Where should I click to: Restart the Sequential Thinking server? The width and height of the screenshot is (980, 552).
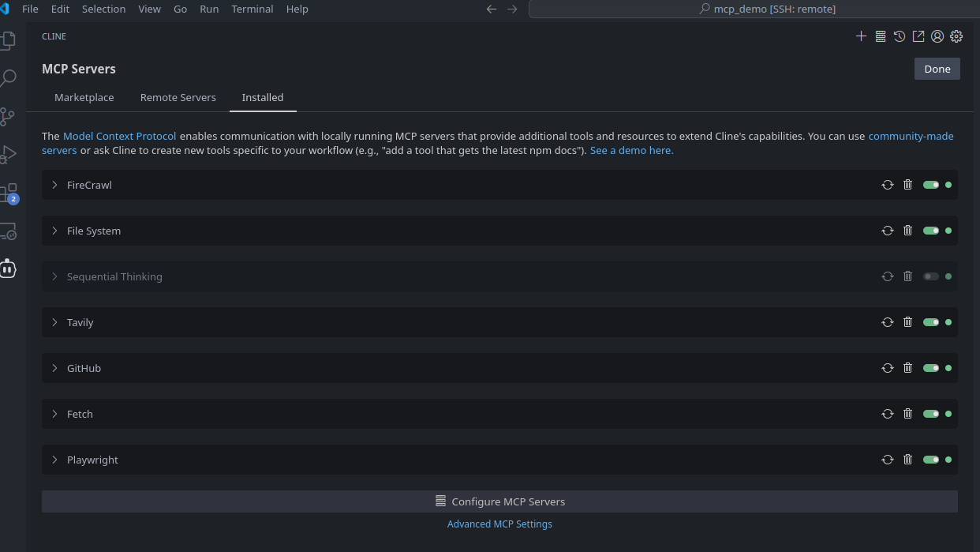[x=888, y=276]
